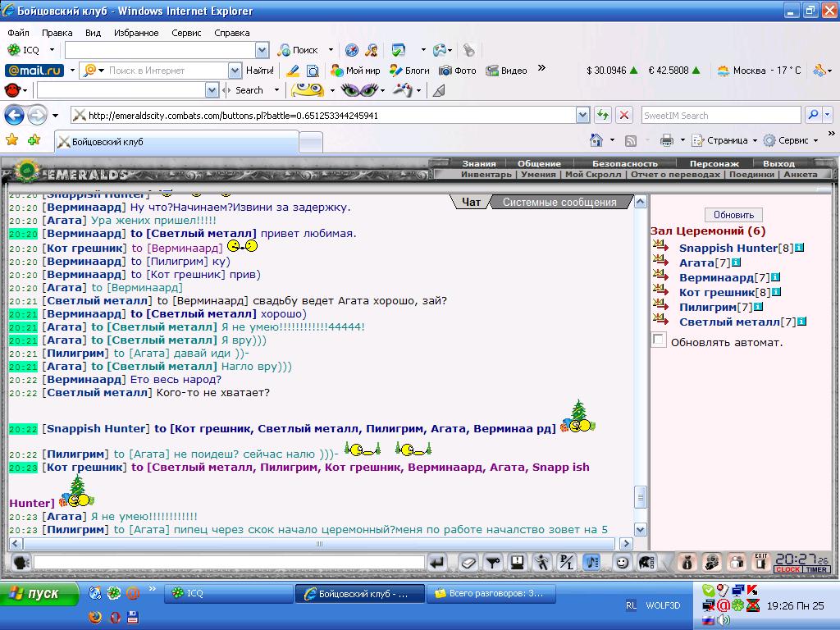
Task: Click the running man icon in chat bar
Action: [x=541, y=563]
